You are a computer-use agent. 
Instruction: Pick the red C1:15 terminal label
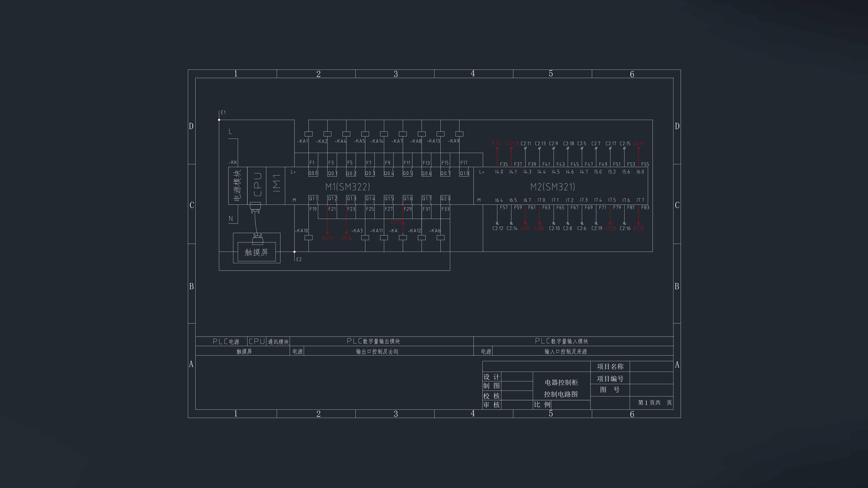coord(396,222)
